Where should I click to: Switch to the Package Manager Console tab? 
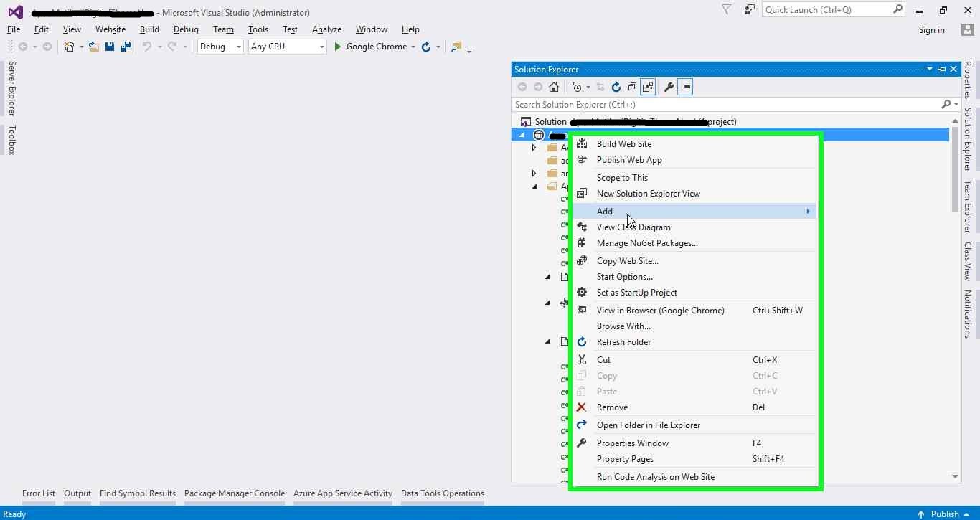tap(235, 493)
